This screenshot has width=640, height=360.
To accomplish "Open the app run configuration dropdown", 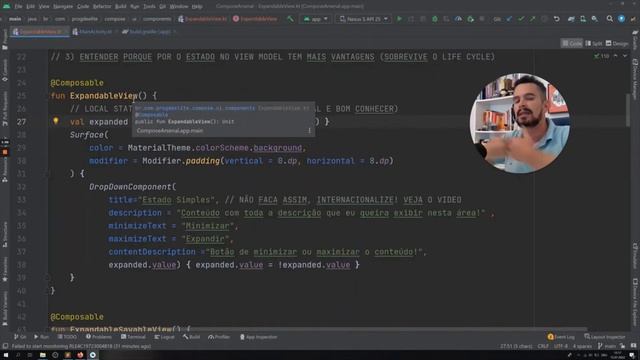I will coord(316,19).
